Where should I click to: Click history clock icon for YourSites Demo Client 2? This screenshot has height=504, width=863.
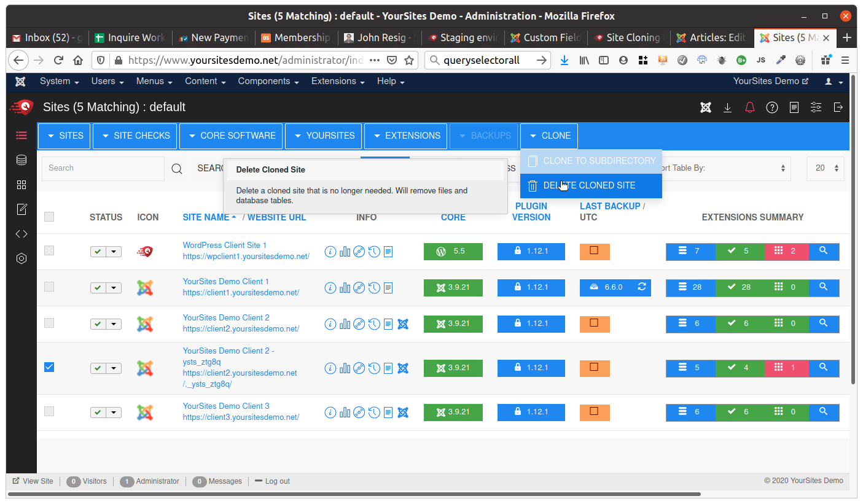pos(374,324)
